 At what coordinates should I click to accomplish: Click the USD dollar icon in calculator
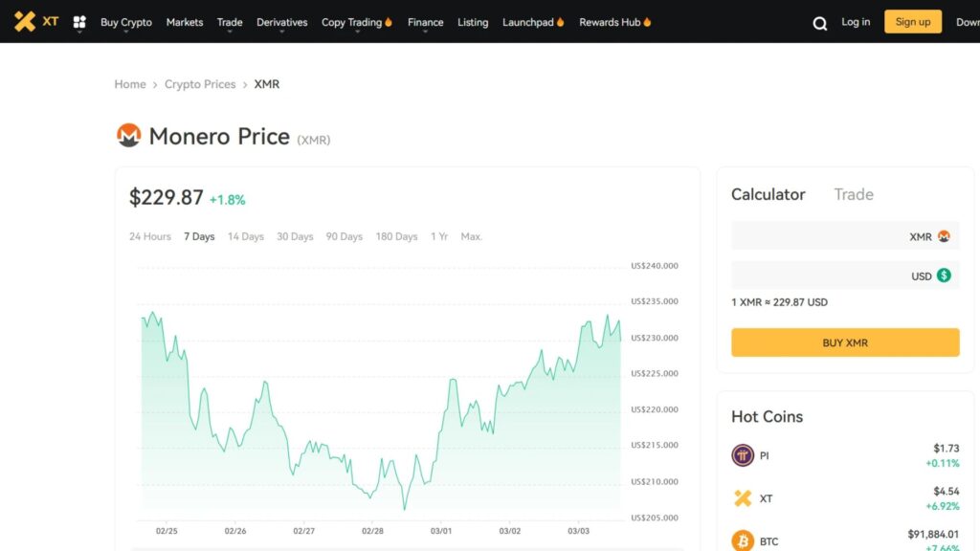tap(944, 275)
